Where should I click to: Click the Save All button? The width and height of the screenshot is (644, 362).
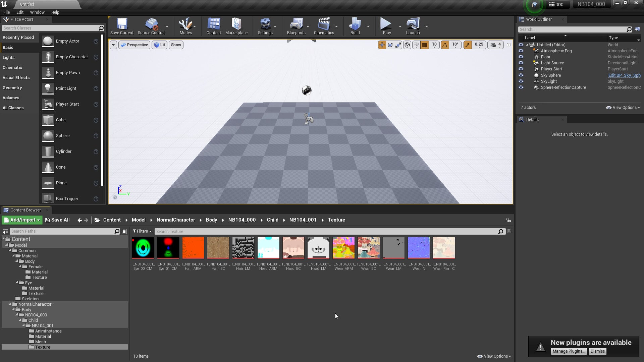(x=57, y=220)
